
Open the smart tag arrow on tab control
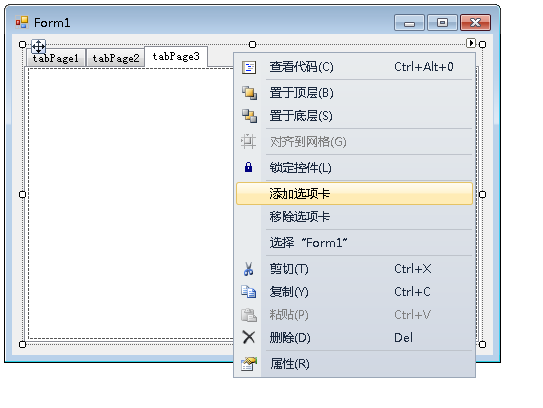(x=471, y=43)
